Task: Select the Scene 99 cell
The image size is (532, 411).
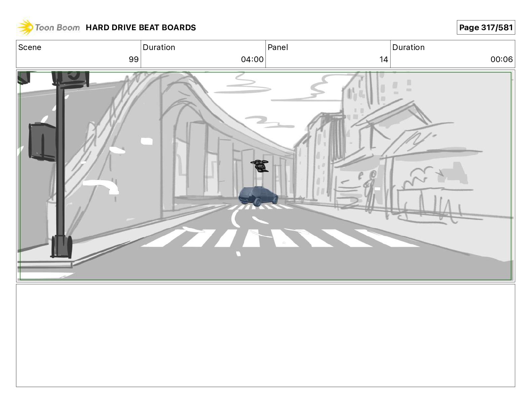Action: click(x=79, y=54)
